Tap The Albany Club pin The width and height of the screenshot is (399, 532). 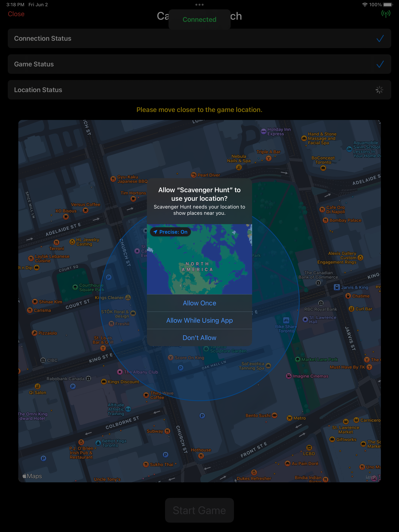(x=120, y=372)
